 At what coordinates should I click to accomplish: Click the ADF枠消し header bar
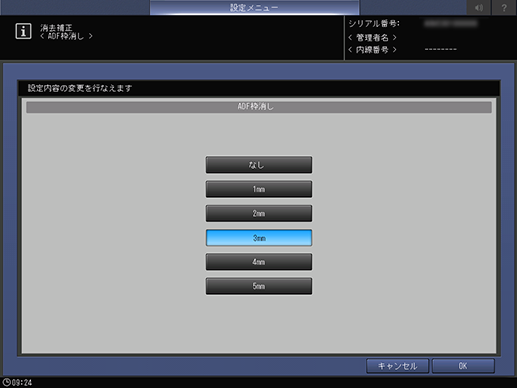(259, 107)
